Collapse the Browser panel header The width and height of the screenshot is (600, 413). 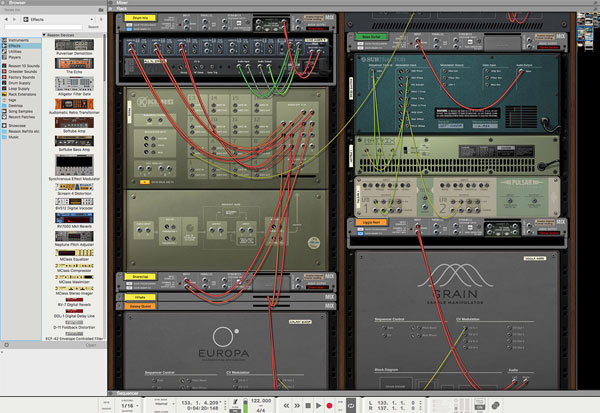coord(54,3)
